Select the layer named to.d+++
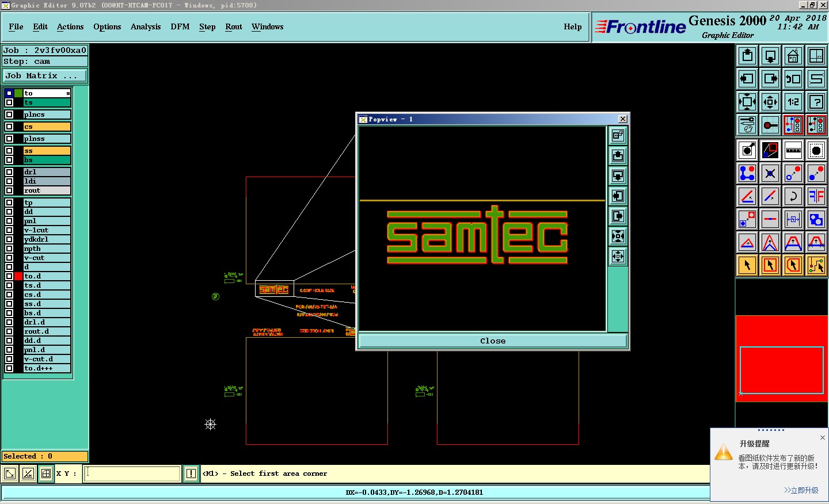The height and width of the screenshot is (504, 829). pos(47,368)
